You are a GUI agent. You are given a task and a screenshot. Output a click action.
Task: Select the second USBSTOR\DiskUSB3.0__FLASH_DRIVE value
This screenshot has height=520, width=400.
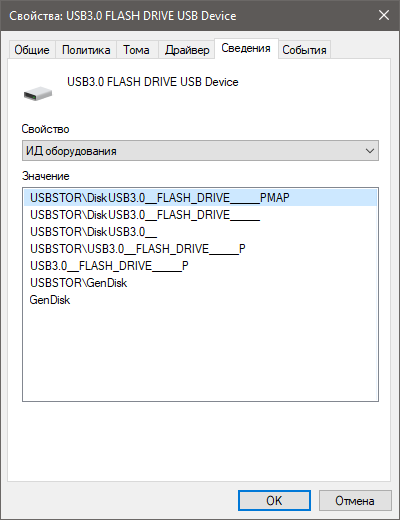[x=145, y=215]
